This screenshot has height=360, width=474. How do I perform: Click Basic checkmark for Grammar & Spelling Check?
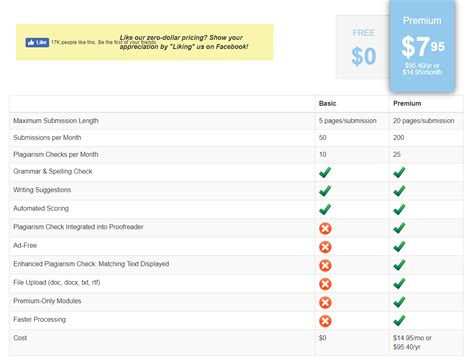[325, 172]
